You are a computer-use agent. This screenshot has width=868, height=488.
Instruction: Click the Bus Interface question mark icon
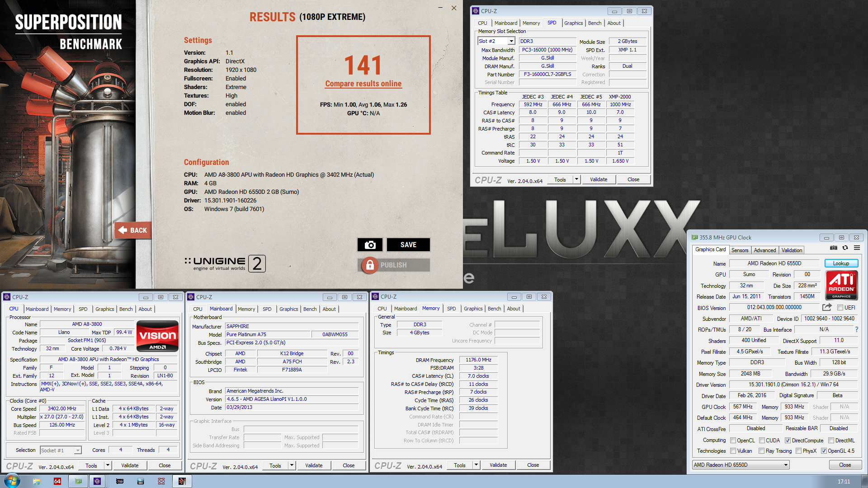(x=856, y=329)
